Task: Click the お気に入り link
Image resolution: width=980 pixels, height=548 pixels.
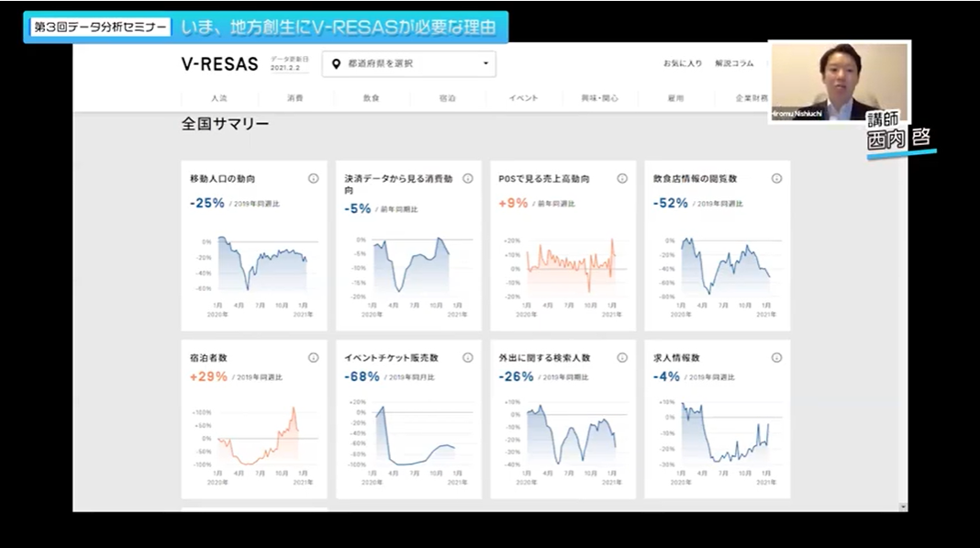Action: 683,63
